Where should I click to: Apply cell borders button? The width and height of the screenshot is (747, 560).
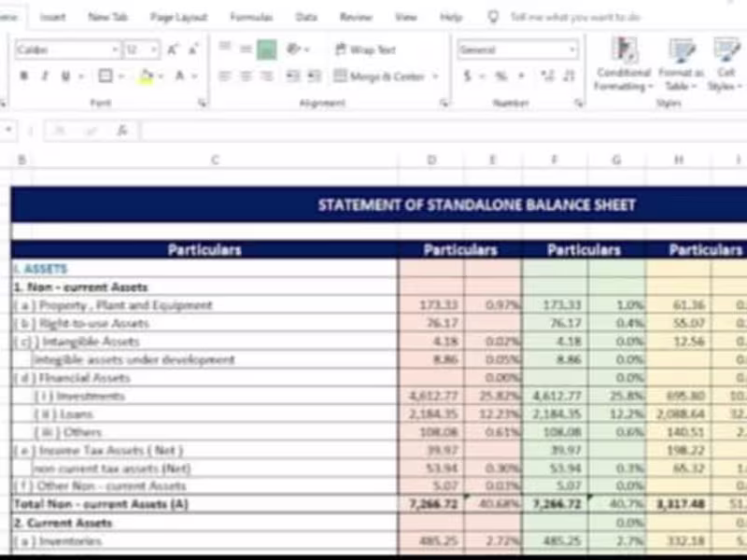(x=106, y=77)
